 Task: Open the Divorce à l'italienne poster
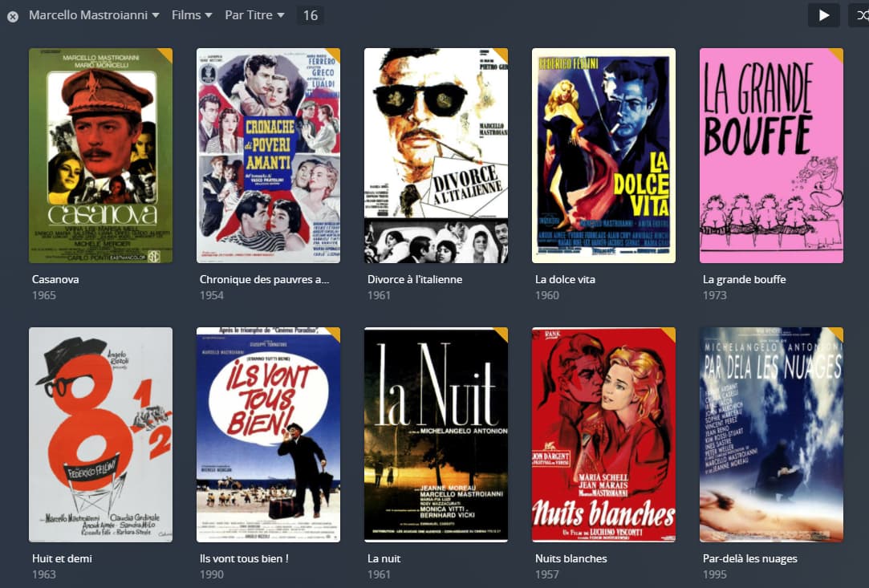436,155
